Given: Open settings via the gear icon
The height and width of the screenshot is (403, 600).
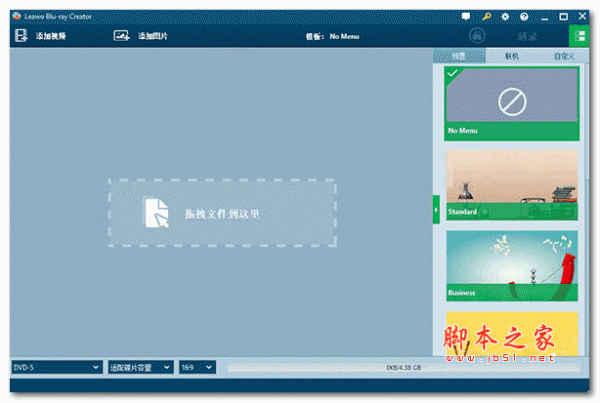Looking at the screenshot, I should pos(505,16).
